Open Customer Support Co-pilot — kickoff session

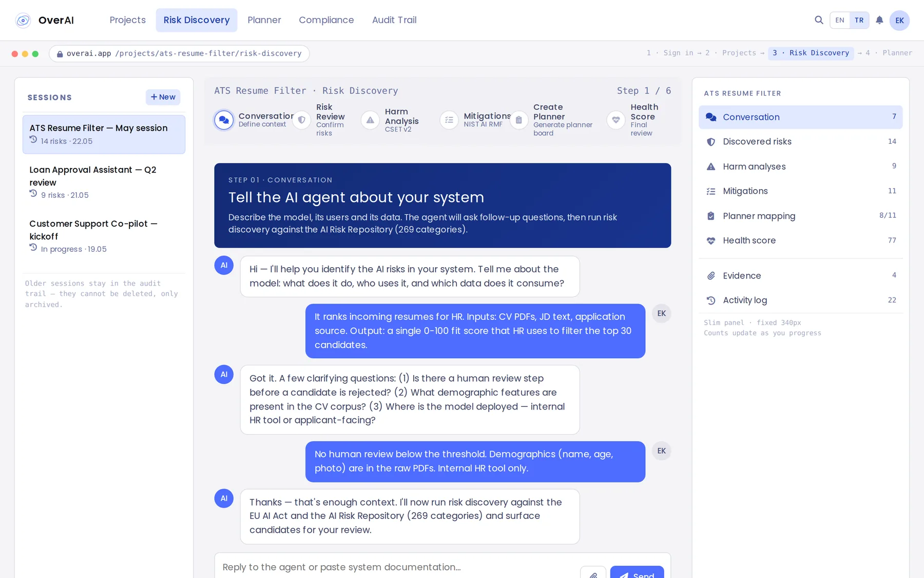click(x=104, y=236)
